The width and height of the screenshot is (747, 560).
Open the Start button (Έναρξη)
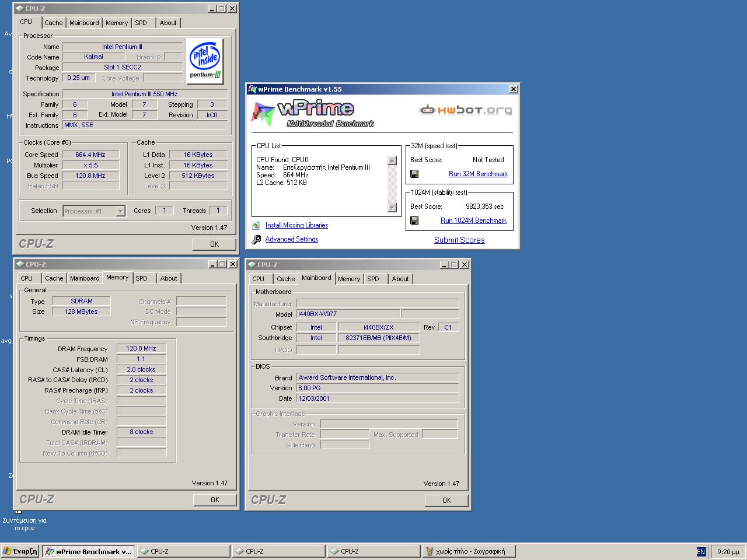(20, 551)
